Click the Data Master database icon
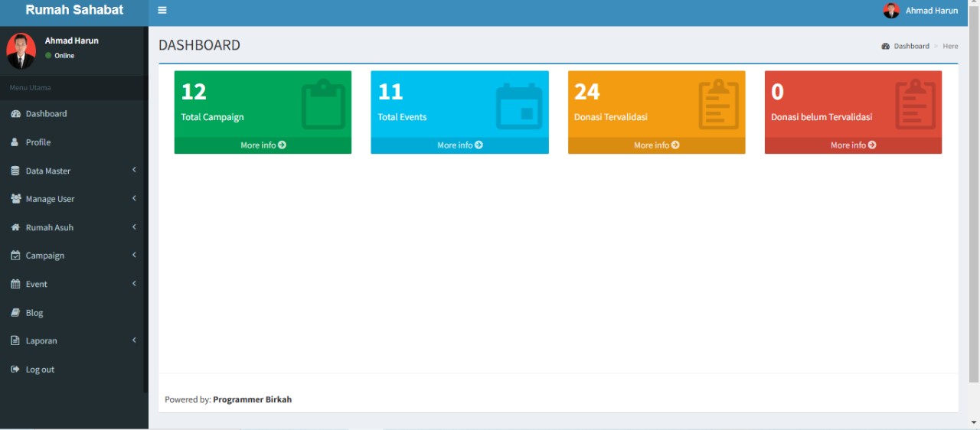This screenshot has height=430, width=980. [15, 171]
